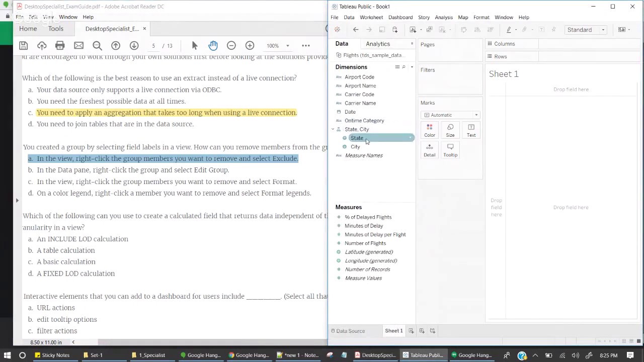Open the Dashboard menu in Tableau
644x362 pixels.
pos(400,17)
